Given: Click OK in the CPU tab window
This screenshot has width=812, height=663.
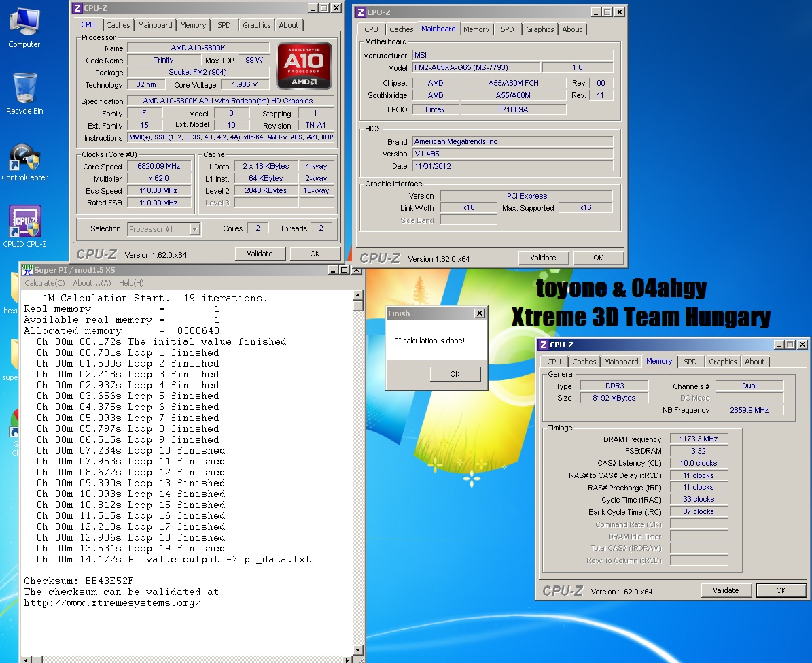Looking at the screenshot, I should (315, 254).
